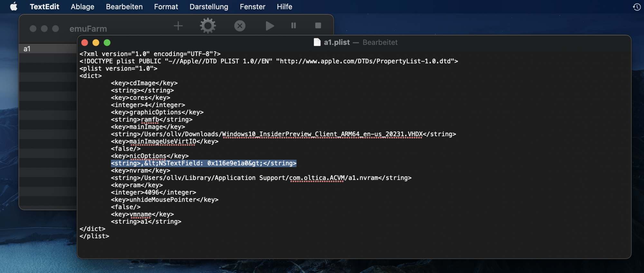Click the <false/> line under unhideMousePointer
This screenshot has height=273, width=644.
126,207
